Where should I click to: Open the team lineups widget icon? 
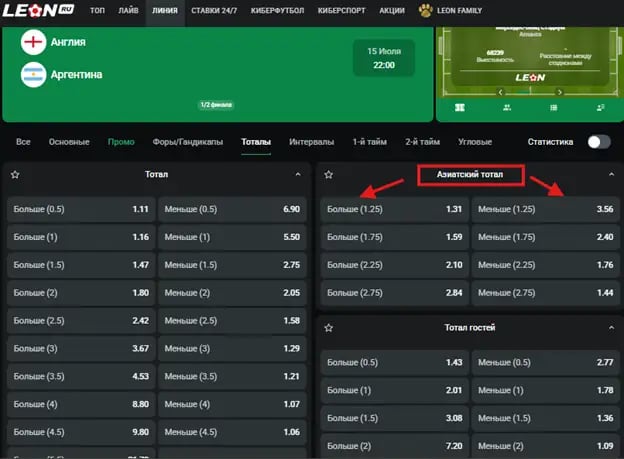coord(507,107)
